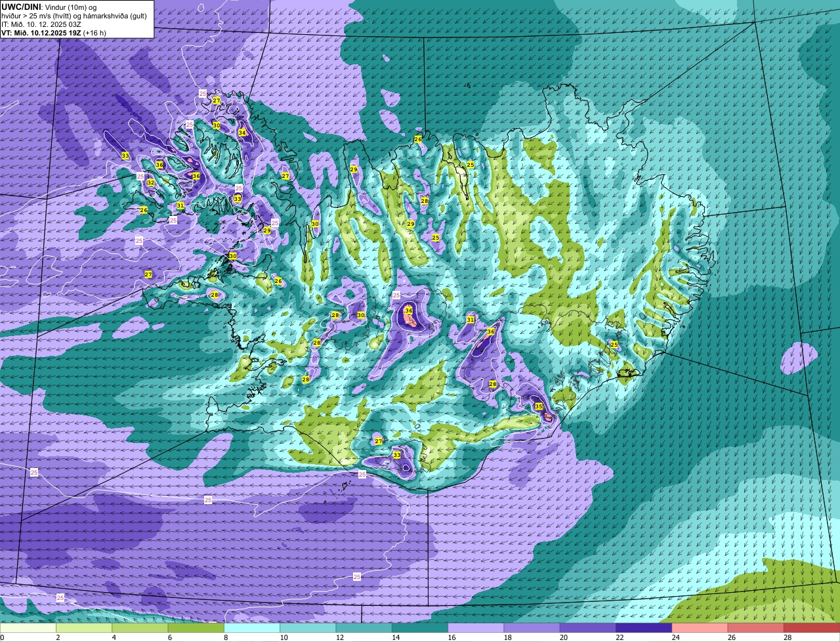Click the legend scale number 14
This screenshot has width=840, height=642.
pos(396,637)
